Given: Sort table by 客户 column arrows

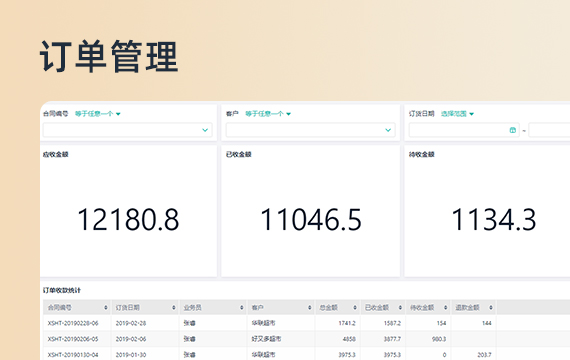Looking at the screenshot, I should point(310,308).
